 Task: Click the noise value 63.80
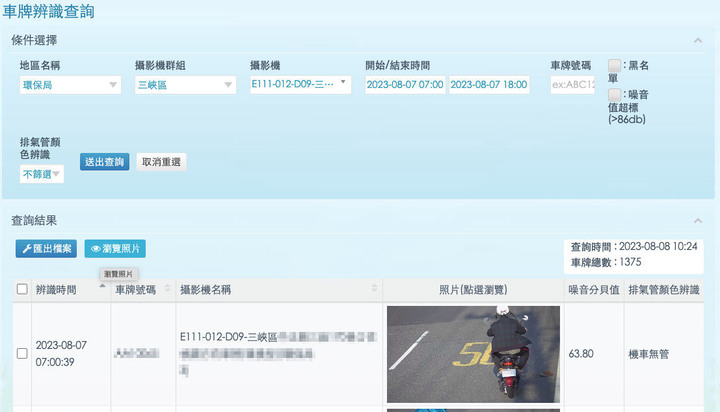pos(581,354)
